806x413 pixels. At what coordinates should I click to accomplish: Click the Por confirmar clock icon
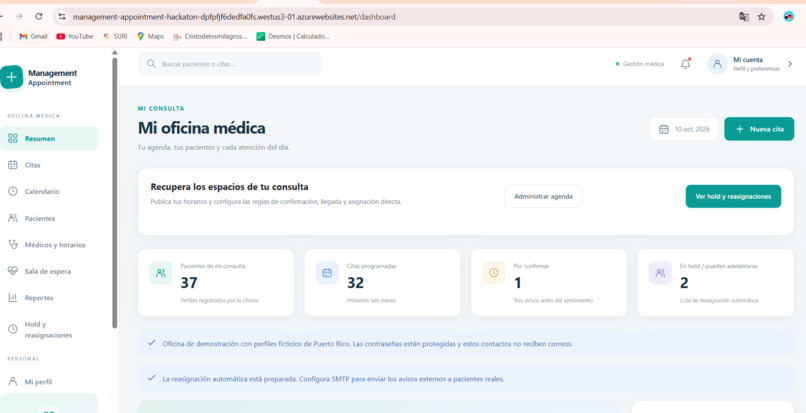pyautogui.click(x=493, y=273)
